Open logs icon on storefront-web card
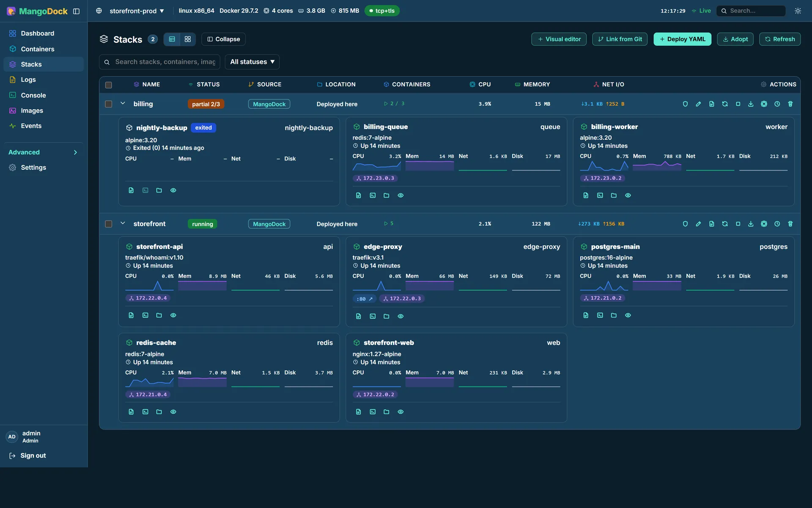Screen dimensions: 812x508 [x=358, y=412]
